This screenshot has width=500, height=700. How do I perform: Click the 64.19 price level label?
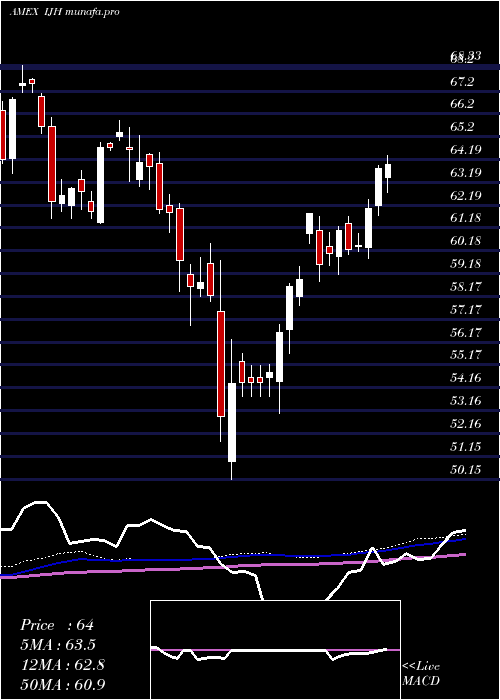[x=466, y=150]
